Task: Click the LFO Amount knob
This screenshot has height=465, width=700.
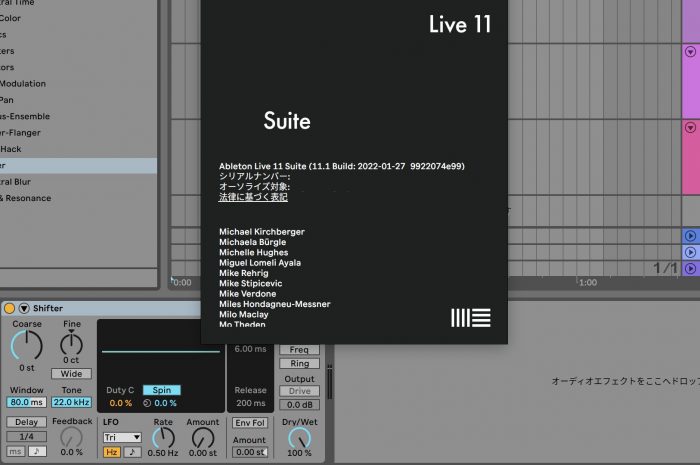Action: pyautogui.click(x=203, y=437)
